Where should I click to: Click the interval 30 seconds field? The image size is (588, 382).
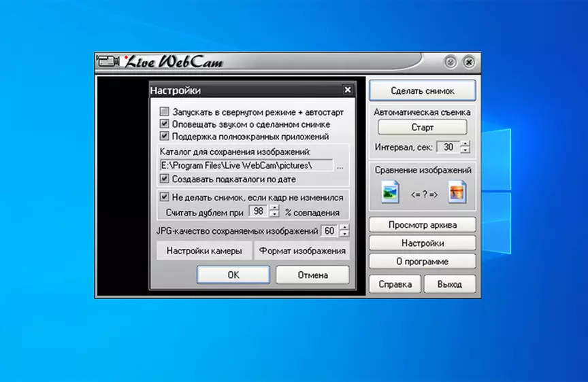pyautogui.click(x=448, y=147)
